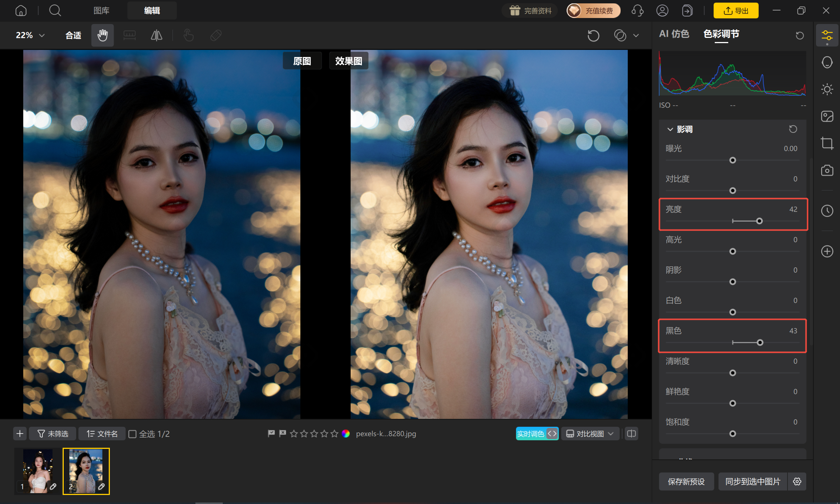Screen dimensions: 840x504
Task: Toggle the split compare view icon
Action: tap(631, 433)
